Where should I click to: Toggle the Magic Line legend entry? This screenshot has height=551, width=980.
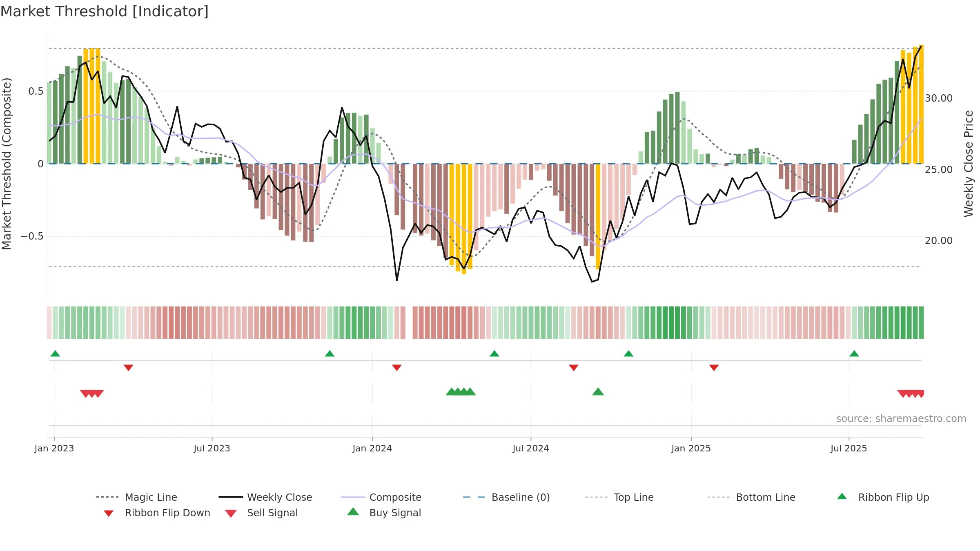(136, 497)
